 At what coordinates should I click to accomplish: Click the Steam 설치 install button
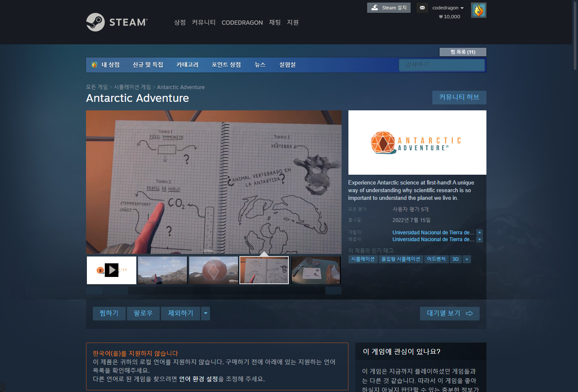point(389,8)
